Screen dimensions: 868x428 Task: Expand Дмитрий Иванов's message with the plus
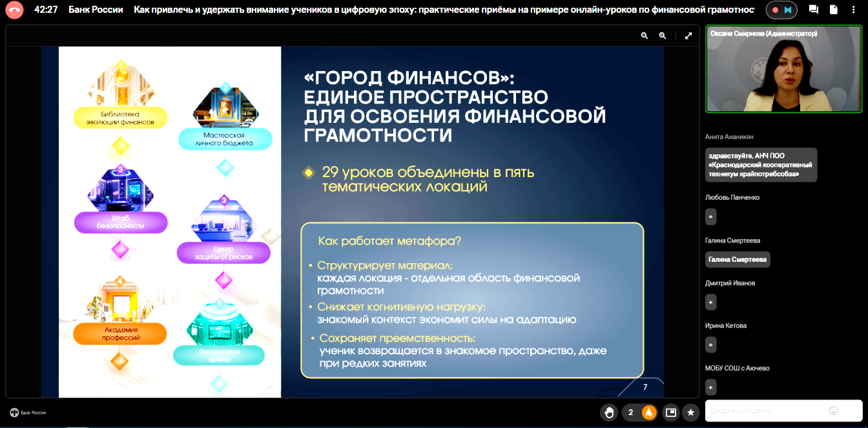click(710, 302)
